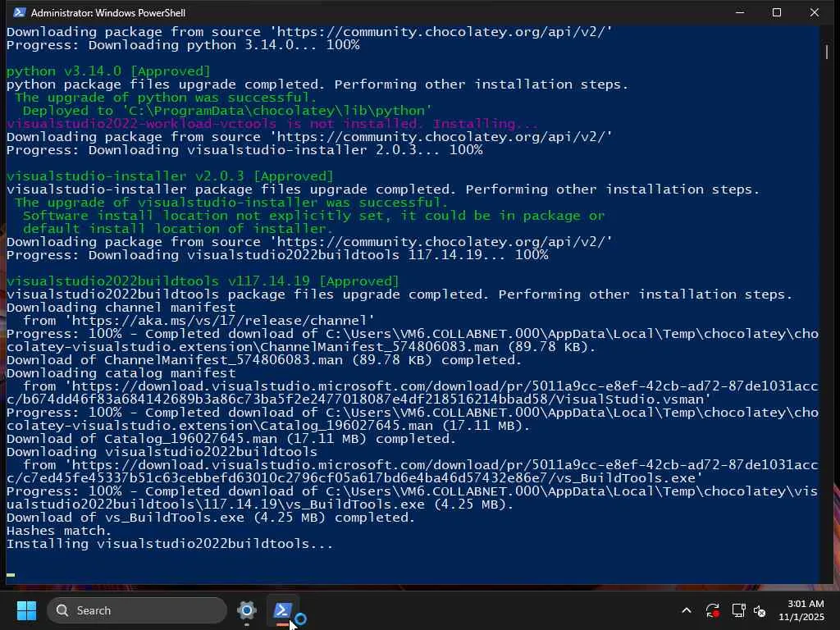Open the Windows Start menu

26,610
